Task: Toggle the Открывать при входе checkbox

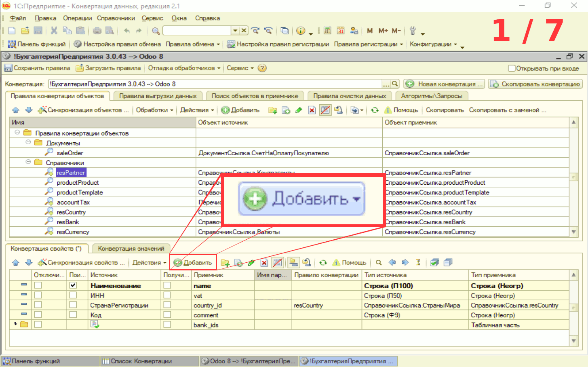Action: click(512, 68)
